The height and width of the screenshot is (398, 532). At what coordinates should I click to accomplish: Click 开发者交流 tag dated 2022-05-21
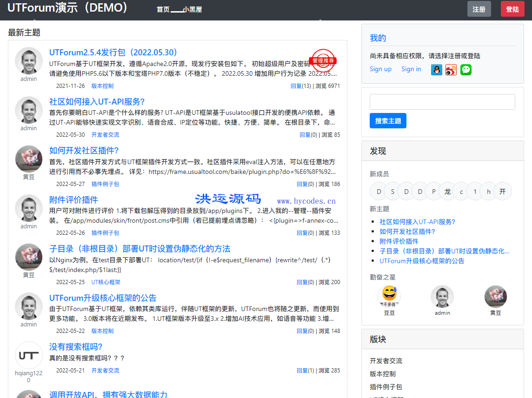pos(105,371)
